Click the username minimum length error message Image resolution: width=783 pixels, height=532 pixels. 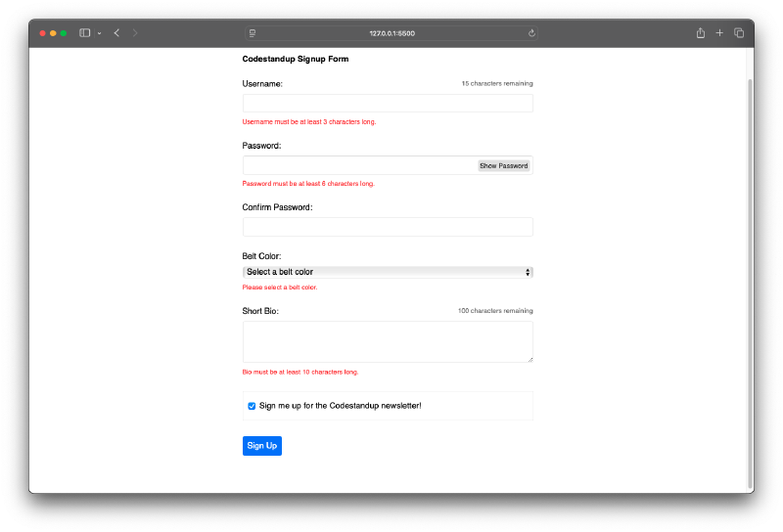(x=309, y=122)
